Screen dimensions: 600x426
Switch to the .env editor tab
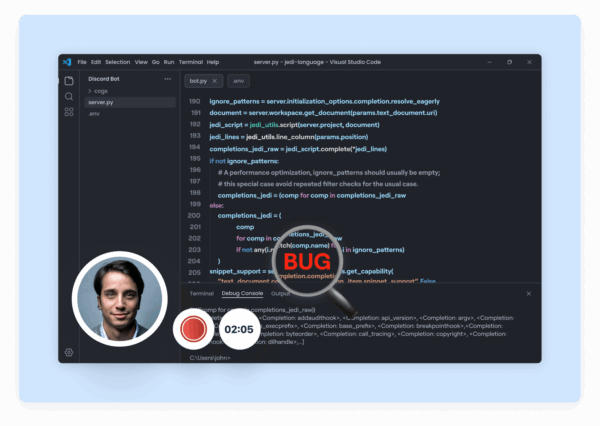point(239,80)
